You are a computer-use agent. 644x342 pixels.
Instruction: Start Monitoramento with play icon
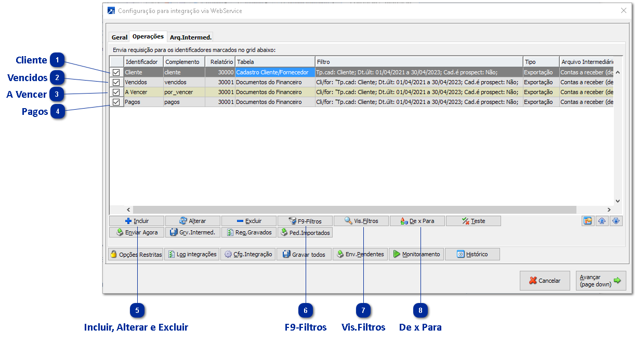[x=416, y=254]
